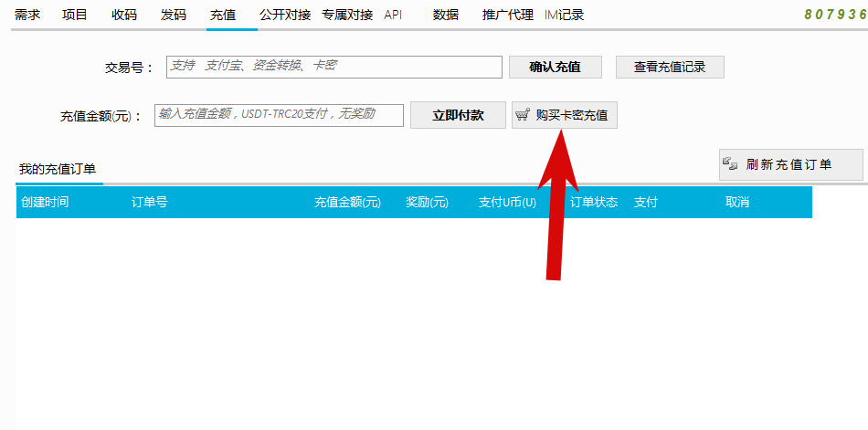Screen dimensions: 868x430
Task: Click the green account number 807936
Action: [836, 15]
